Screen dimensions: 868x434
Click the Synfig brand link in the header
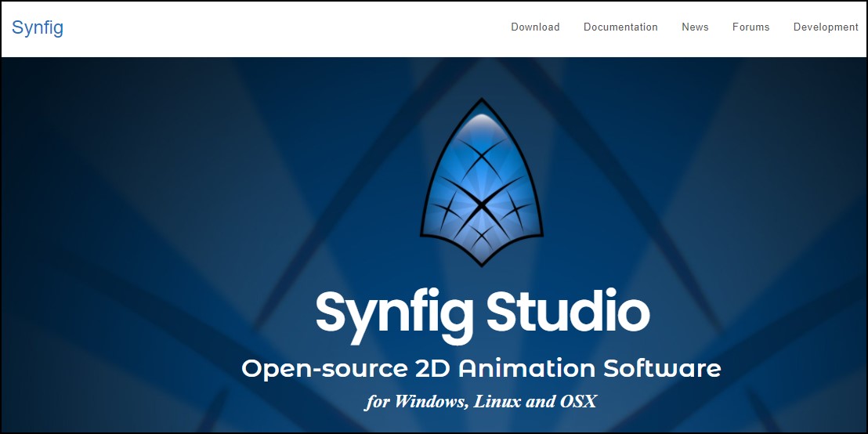click(38, 27)
